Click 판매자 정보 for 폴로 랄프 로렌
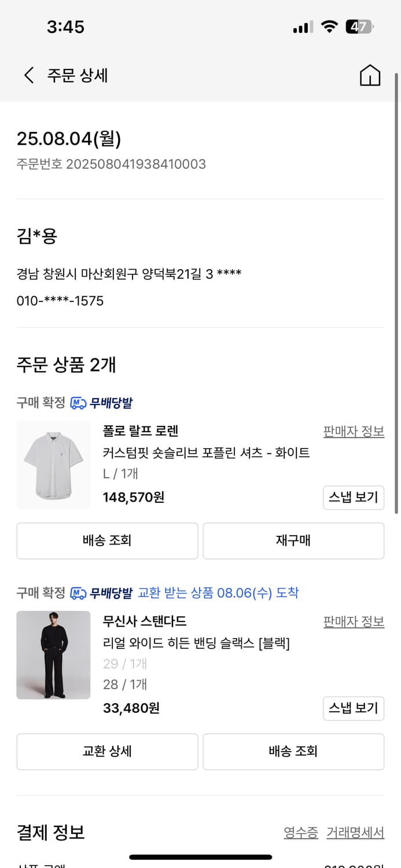The image size is (401, 868). (x=354, y=431)
